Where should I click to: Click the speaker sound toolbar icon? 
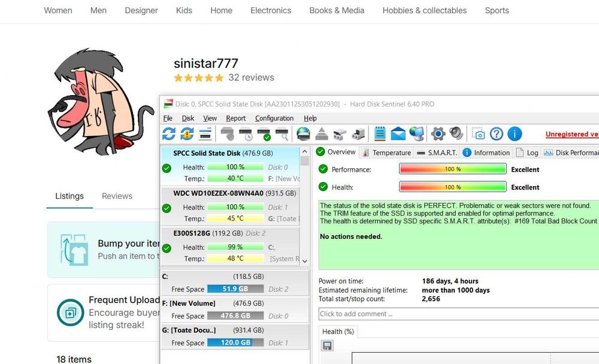click(x=456, y=134)
